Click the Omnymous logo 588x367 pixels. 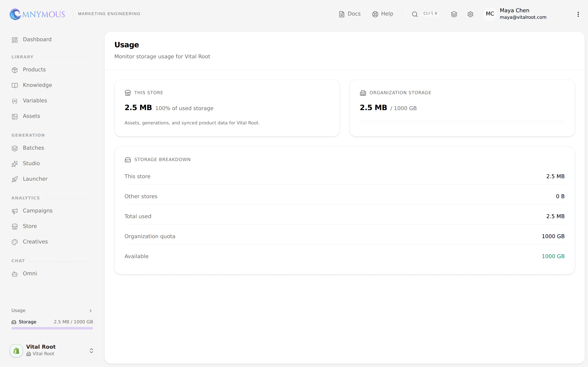click(37, 14)
